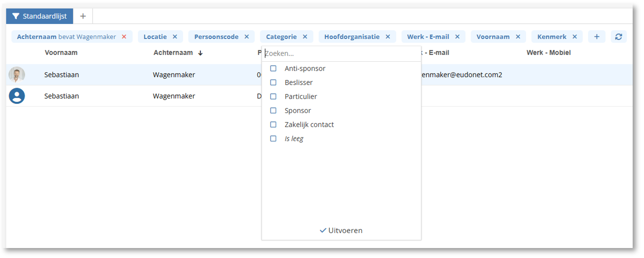Enable the Zakelijk contact checkbox
644x258 pixels.
coord(273,124)
